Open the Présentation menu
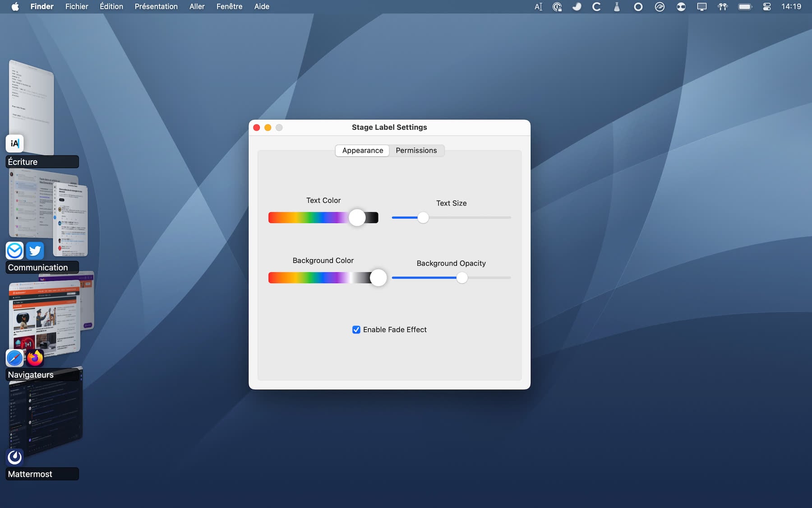The height and width of the screenshot is (508, 812). tap(156, 6)
